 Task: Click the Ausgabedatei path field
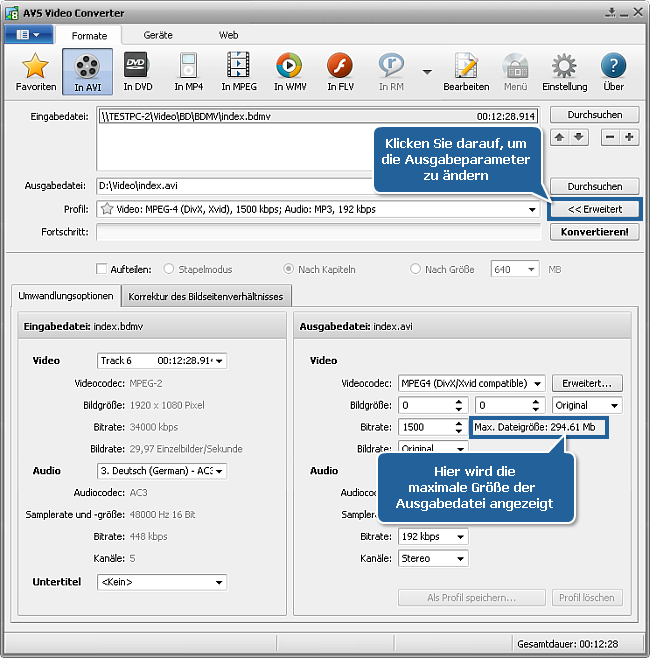coord(230,186)
